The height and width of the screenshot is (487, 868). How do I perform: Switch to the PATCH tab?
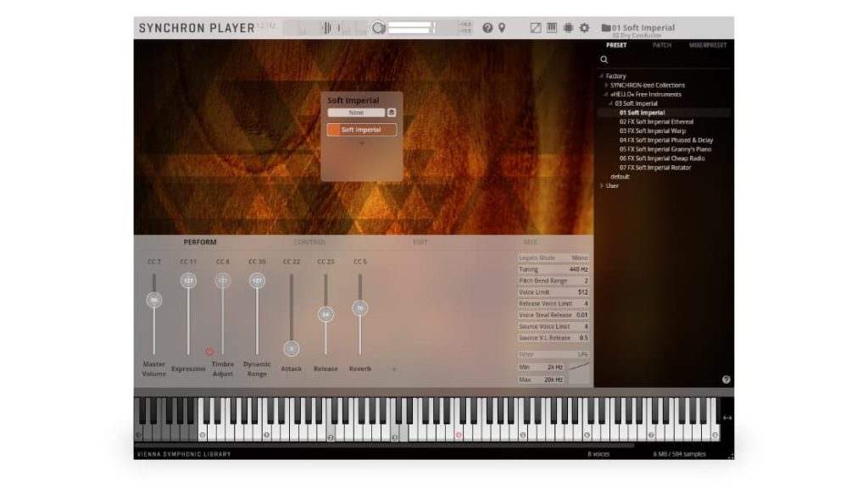click(662, 46)
